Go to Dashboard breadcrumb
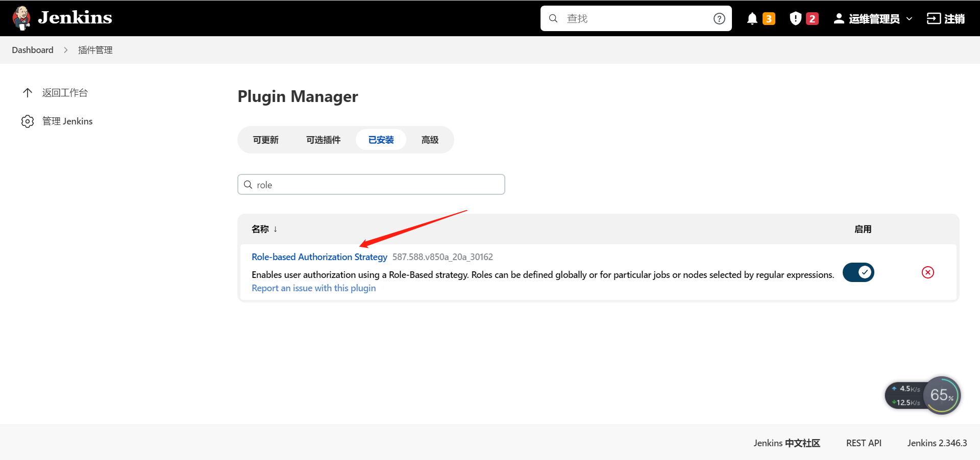This screenshot has height=460, width=980. [x=33, y=50]
